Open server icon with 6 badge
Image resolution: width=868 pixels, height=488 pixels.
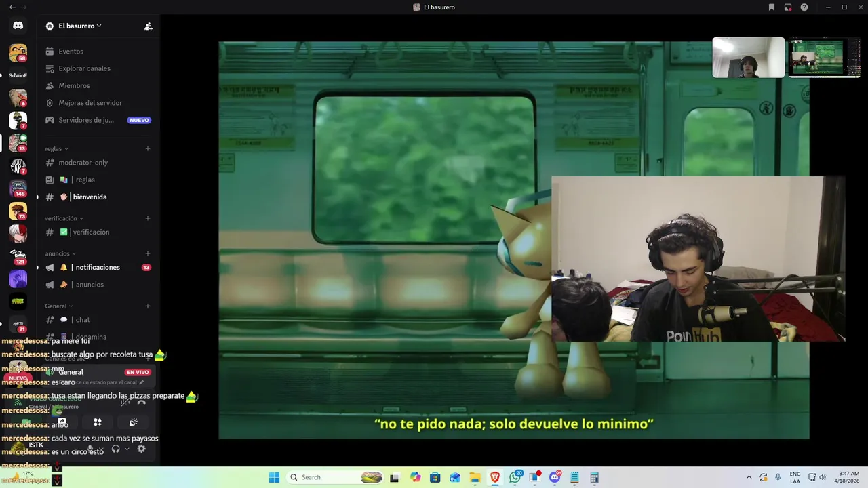[18, 98]
